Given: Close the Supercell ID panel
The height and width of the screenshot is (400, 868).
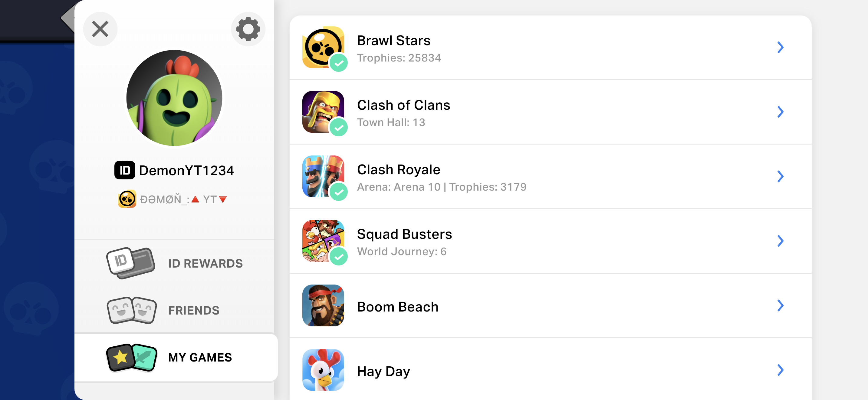Looking at the screenshot, I should pos(100,29).
